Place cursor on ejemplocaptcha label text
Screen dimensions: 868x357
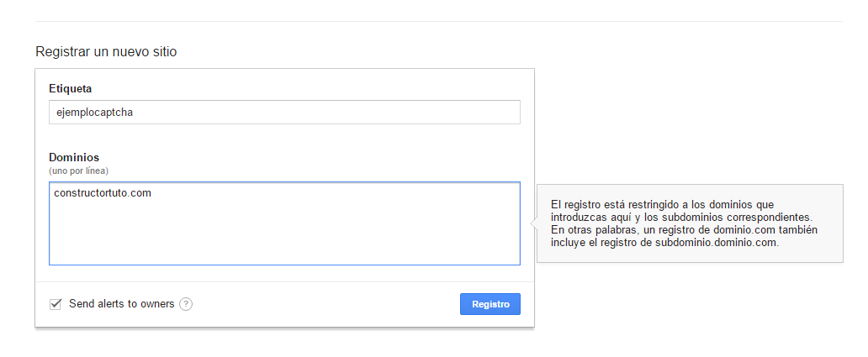tap(95, 113)
